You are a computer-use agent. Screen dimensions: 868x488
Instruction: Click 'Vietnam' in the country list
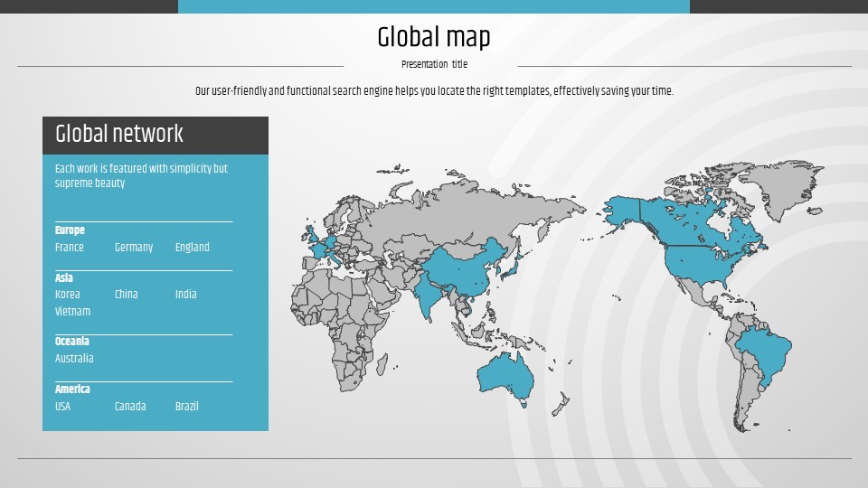click(x=72, y=312)
